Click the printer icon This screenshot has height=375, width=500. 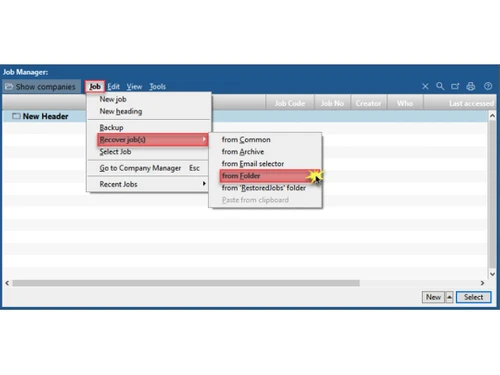tap(471, 87)
